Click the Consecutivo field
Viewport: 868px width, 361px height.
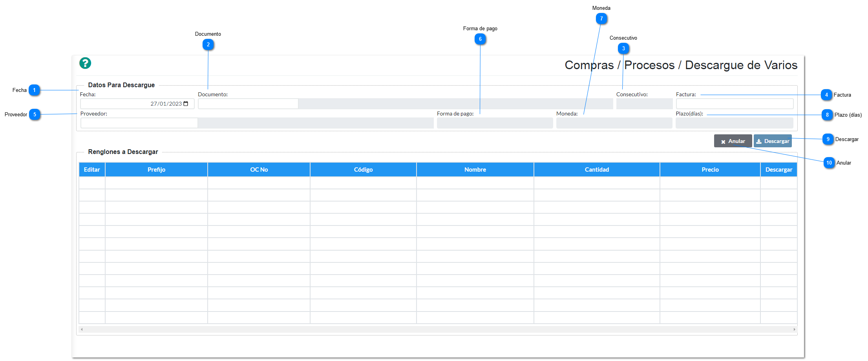pyautogui.click(x=644, y=104)
